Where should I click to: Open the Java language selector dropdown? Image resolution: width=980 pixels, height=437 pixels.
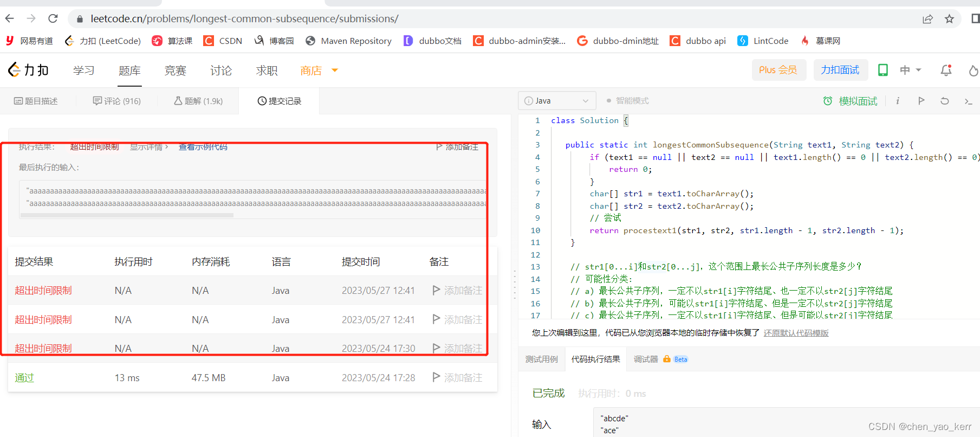click(x=557, y=101)
